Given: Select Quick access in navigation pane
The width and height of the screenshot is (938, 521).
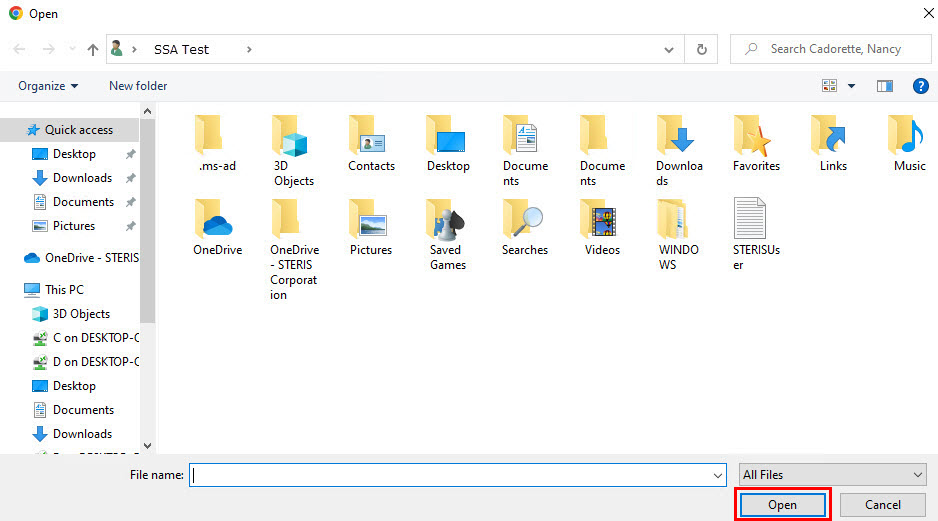Looking at the screenshot, I should pyautogui.click(x=69, y=130).
